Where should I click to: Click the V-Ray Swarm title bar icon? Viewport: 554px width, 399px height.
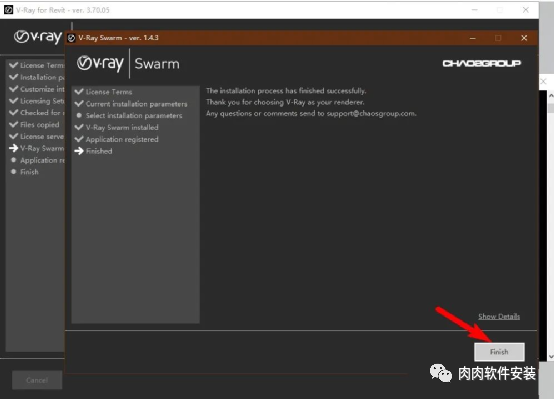tap(71, 38)
